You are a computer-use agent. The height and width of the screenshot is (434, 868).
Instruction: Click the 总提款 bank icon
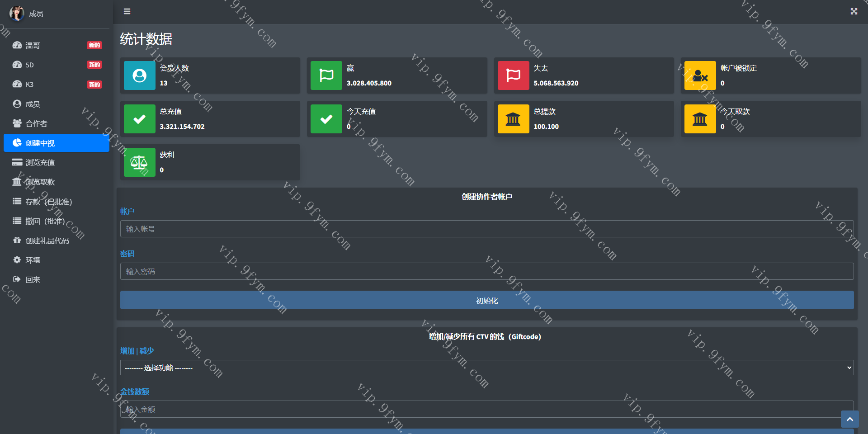tap(513, 119)
